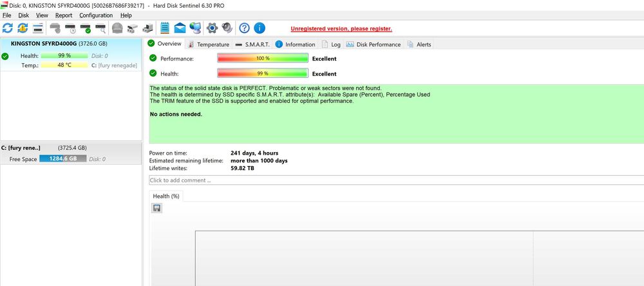
Task: Click the Performance 100 % gradient bar
Action: click(263, 59)
